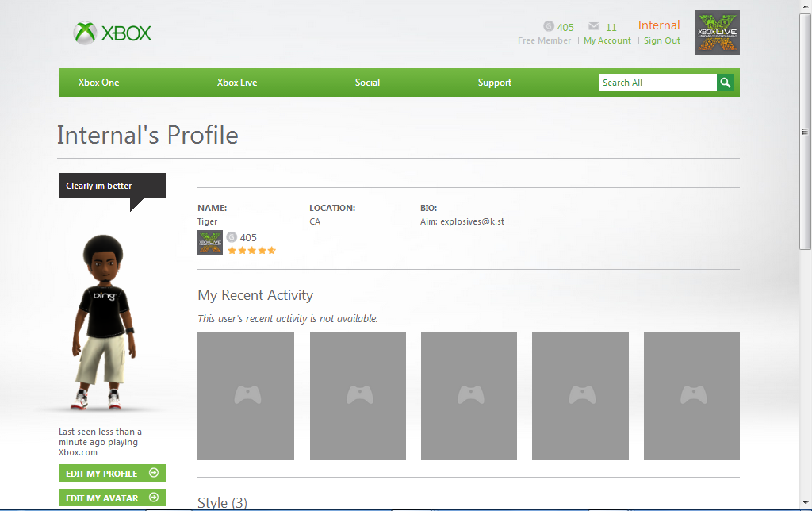This screenshot has width=812, height=511.
Task: Click the scrollbar up arrow
Action: (x=805, y=6)
